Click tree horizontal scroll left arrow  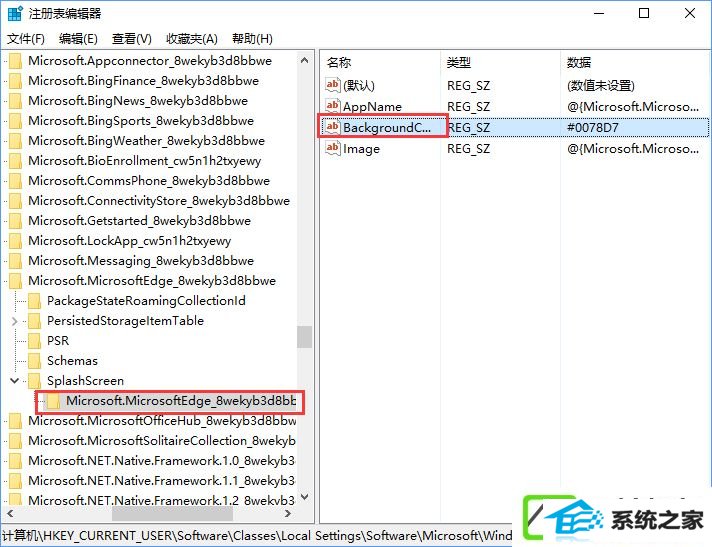click(x=10, y=513)
